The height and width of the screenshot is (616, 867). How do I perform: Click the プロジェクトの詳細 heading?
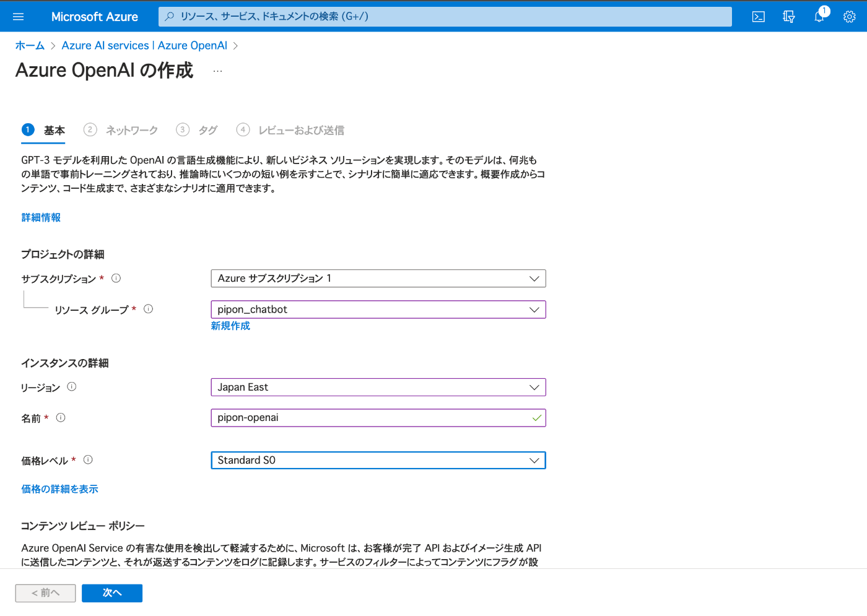(x=63, y=254)
